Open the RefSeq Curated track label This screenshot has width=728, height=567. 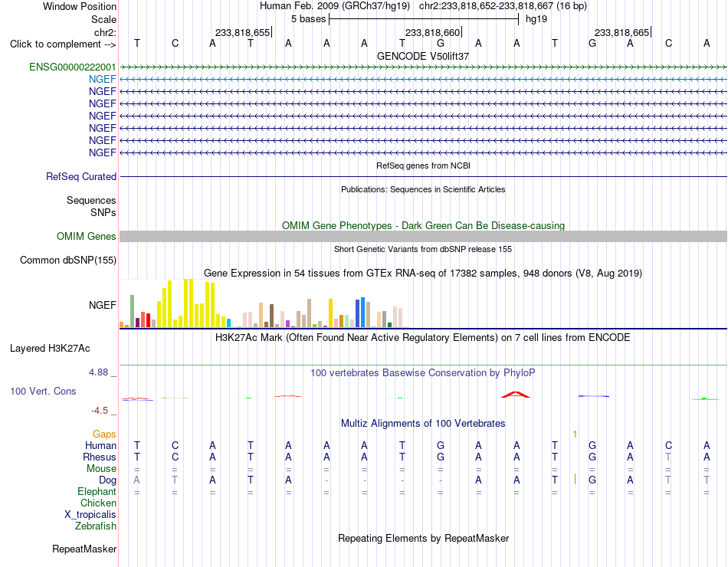[81, 176]
